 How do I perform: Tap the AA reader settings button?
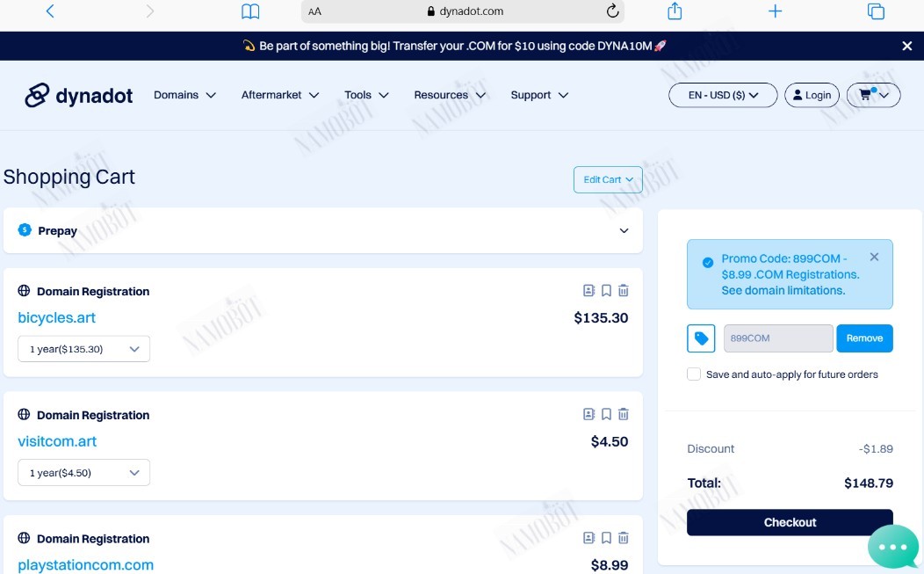pyautogui.click(x=314, y=11)
